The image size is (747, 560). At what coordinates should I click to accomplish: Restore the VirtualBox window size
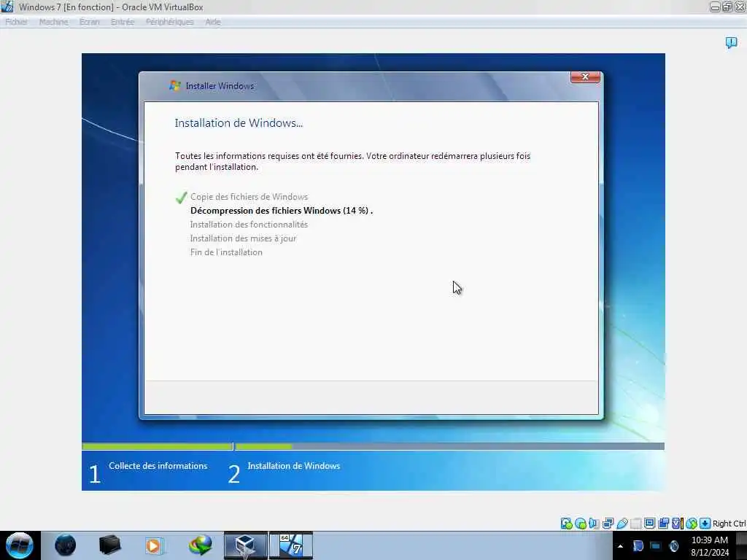[727, 7]
